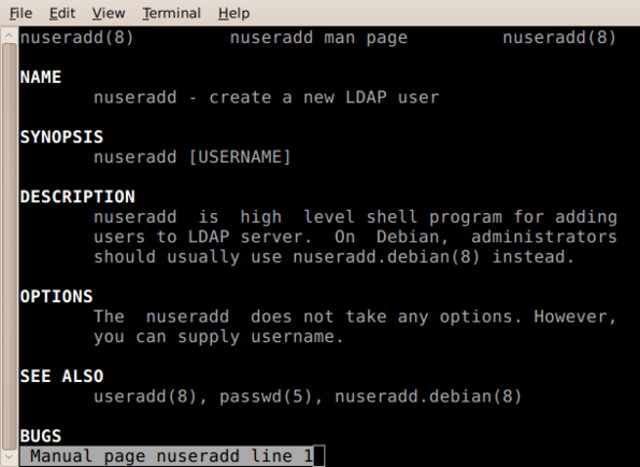Image resolution: width=640 pixels, height=467 pixels.
Task: Open the Edit menu
Action: point(62,13)
